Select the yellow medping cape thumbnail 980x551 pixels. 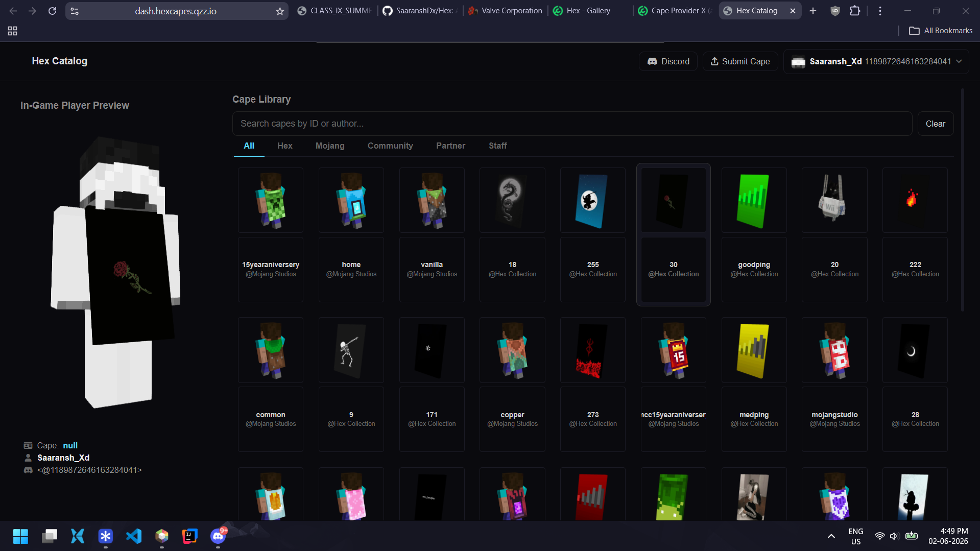coord(754,350)
